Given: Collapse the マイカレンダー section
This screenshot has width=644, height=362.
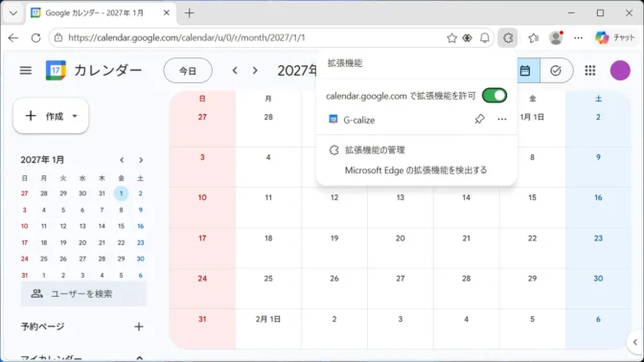Looking at the screenshot, I should 139,358.
